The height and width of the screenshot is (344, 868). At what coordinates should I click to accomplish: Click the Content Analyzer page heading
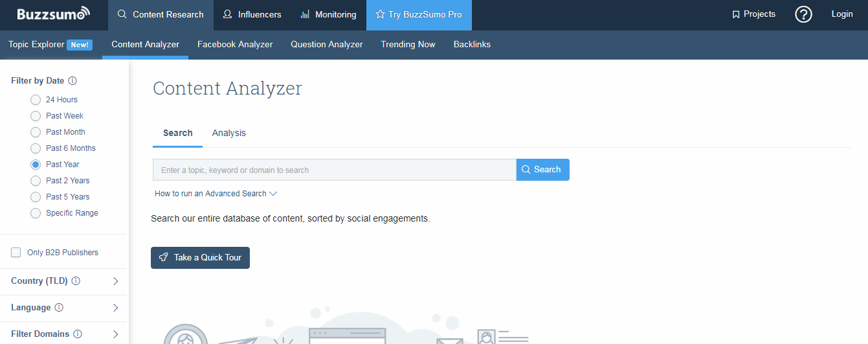pyautogui.click(x=227, y=89)
